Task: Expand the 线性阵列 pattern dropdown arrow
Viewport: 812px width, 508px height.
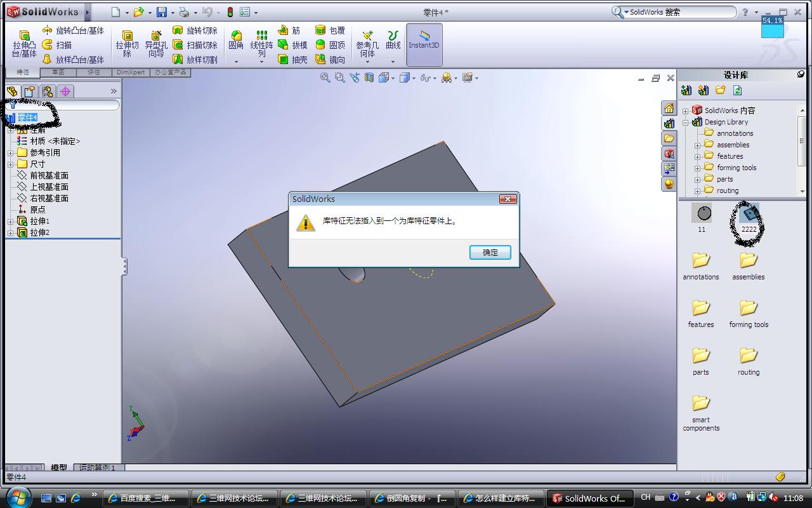Action: [261, 62]
